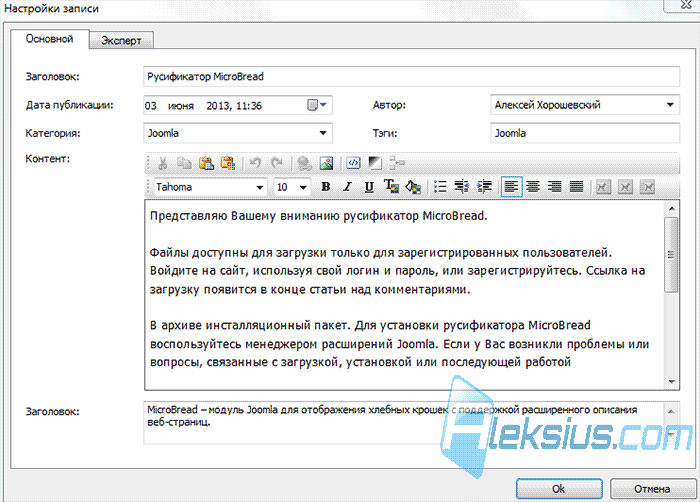Click the last greyed image alignment icon

coord(647,187)
